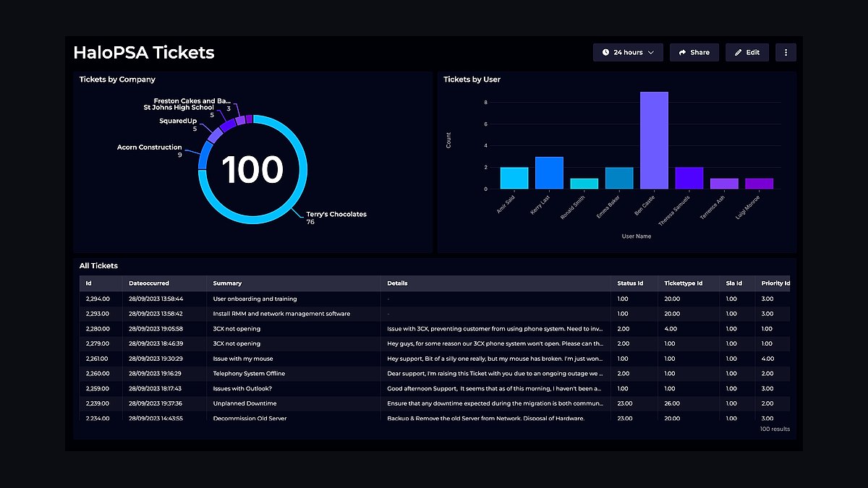Click the 'Telephony System Offline' summary
868x488 pixels.
point(249,374)
